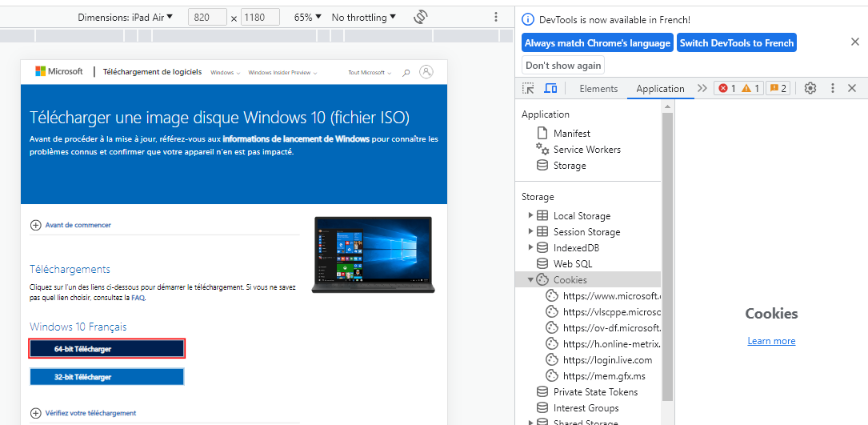Open DevTools customize three-dot menu
Viewport: 868px width, 425px height.
(x=833, y=88)
